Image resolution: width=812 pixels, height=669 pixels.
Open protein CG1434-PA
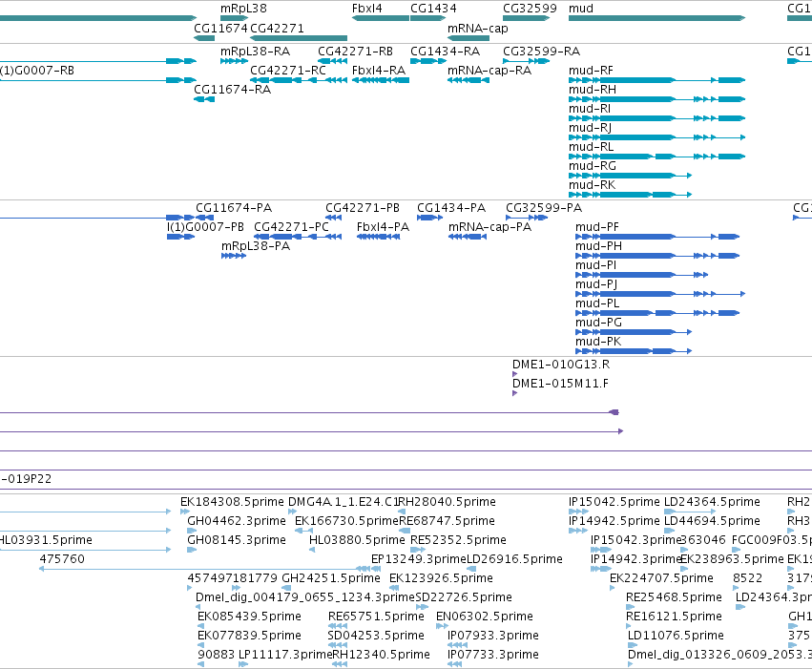coord(451,208)
